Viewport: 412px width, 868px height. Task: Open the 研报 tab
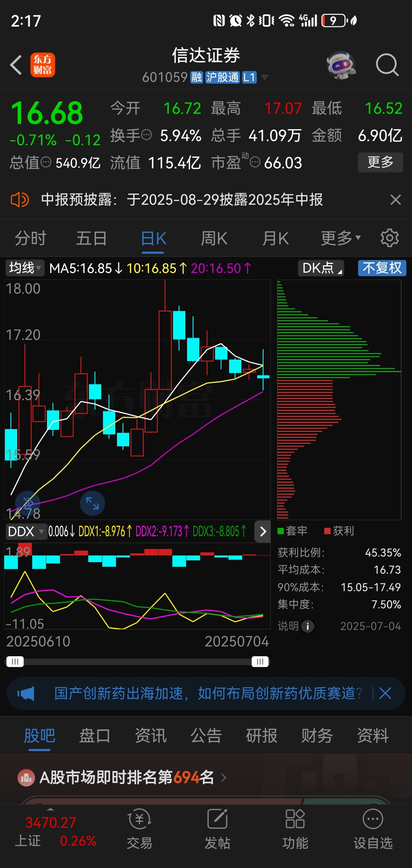tap(261, 735)
